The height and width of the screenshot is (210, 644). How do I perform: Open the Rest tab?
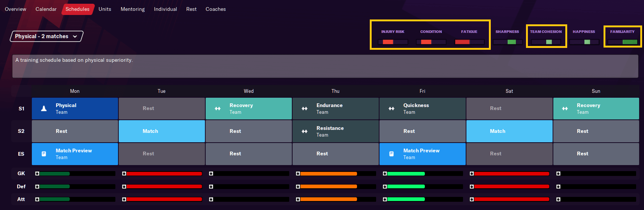point(191,9)
